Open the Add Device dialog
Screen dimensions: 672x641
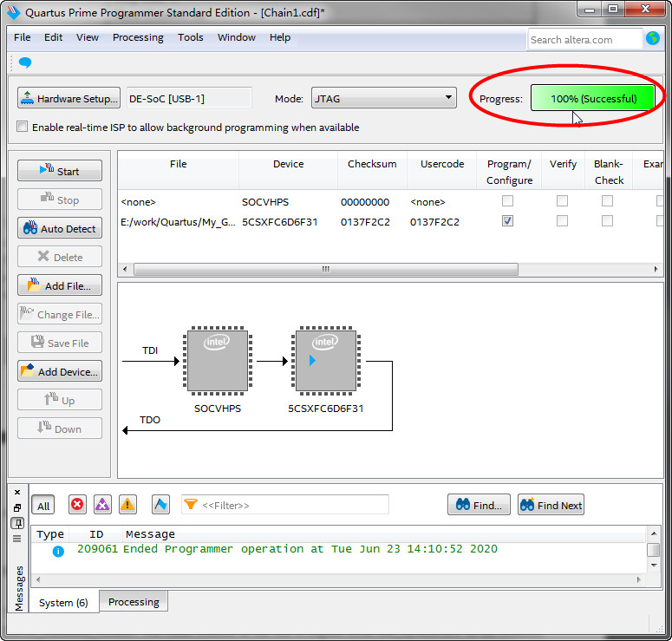tap(60, 371)
